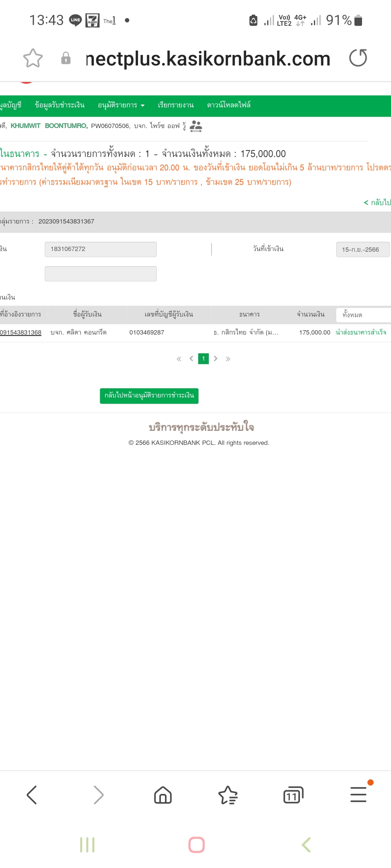Open the browser home page icon
391x868 pixels.
coord(163,795)
